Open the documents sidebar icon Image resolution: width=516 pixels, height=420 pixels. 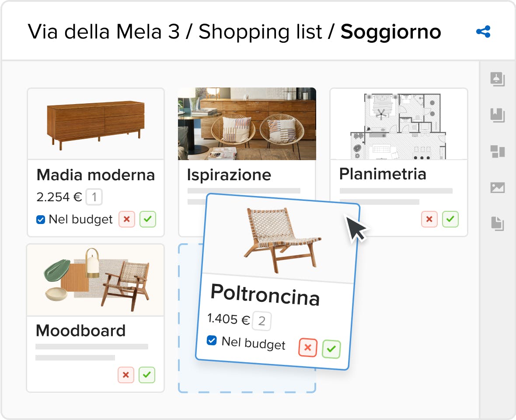click(x=497, y=224)
